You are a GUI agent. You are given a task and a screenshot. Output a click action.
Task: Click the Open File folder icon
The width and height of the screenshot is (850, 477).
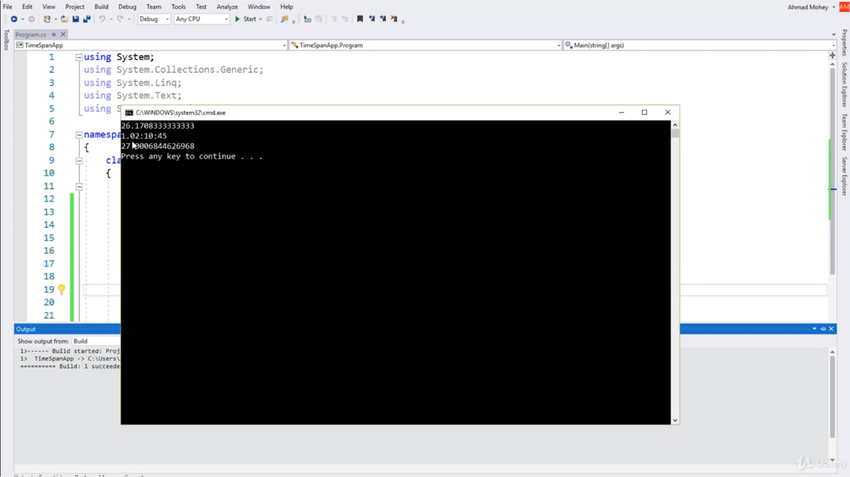(x=64, y=19)
